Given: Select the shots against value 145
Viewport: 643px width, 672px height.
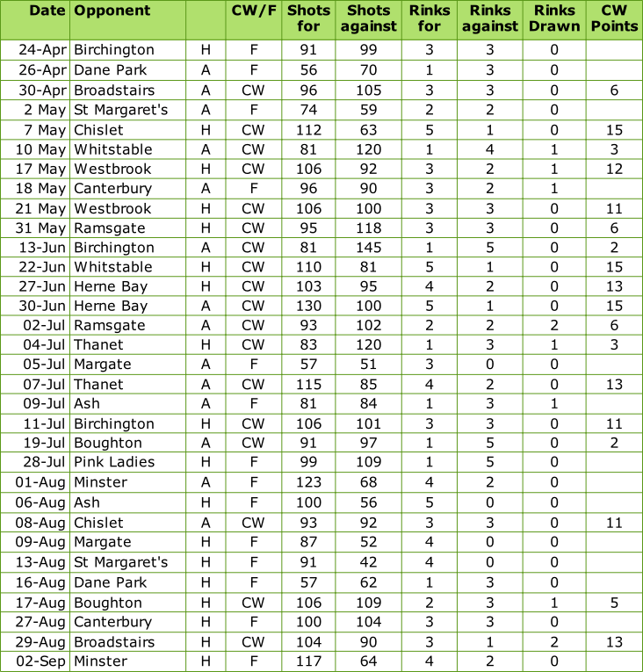Looking at the screenshot, I should 368,248.
